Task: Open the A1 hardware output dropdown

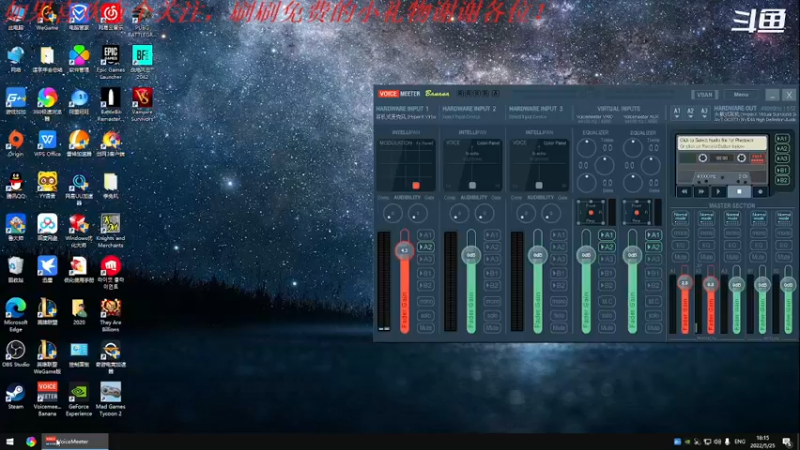Action: coord(677,113)
